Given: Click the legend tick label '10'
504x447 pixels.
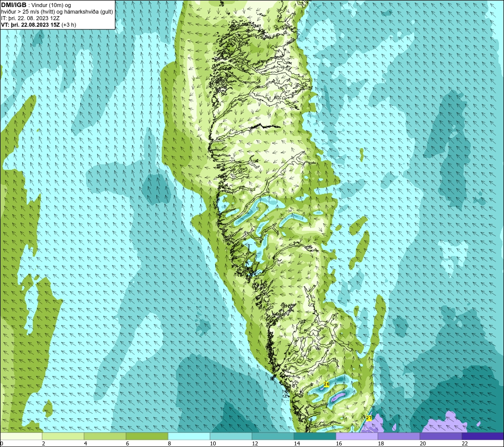Looking at the screenshot, I should (213, 444).
